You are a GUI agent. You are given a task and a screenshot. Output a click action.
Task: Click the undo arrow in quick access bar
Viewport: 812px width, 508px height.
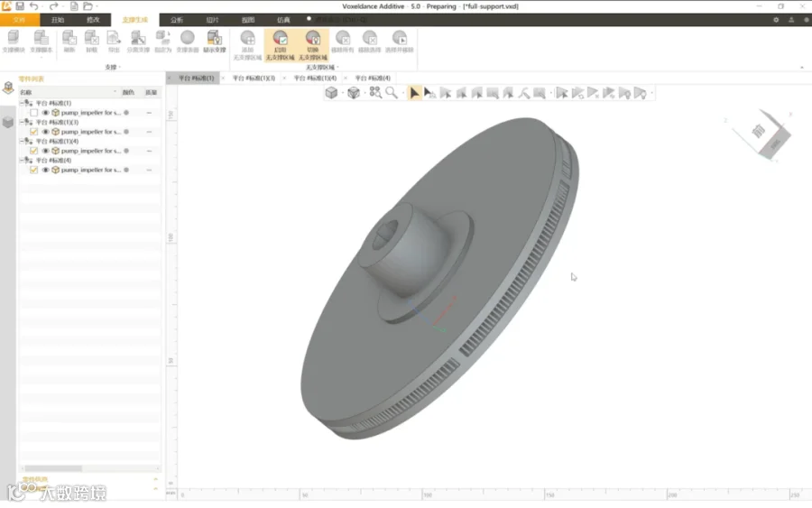click(34, 6)
